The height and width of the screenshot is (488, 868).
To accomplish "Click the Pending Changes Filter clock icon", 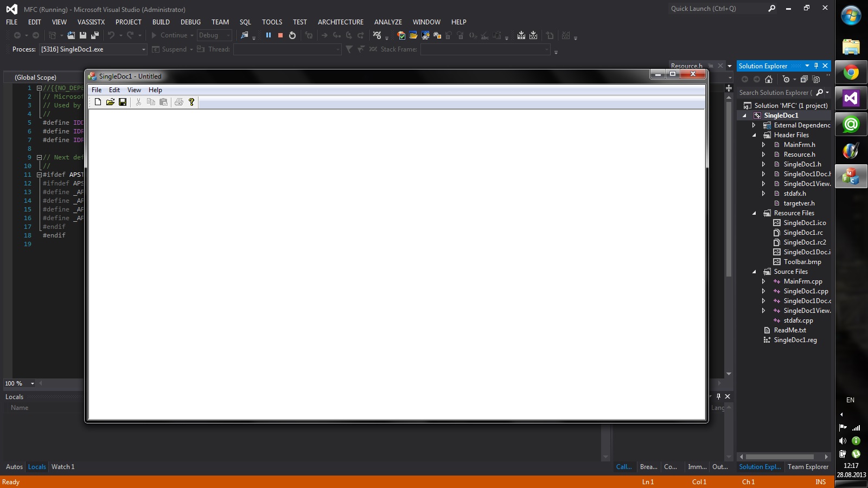I will [786, 79].
